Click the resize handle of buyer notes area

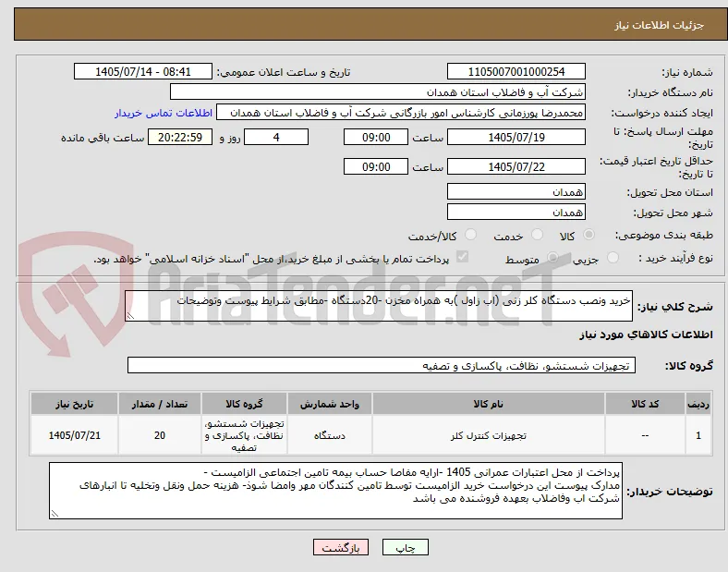(55, 514)
